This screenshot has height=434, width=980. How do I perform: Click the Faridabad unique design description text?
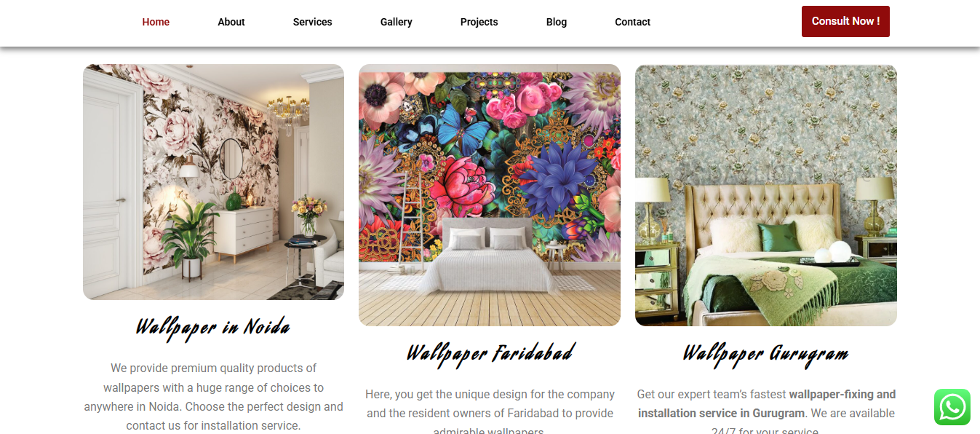[x=490, y=413]
